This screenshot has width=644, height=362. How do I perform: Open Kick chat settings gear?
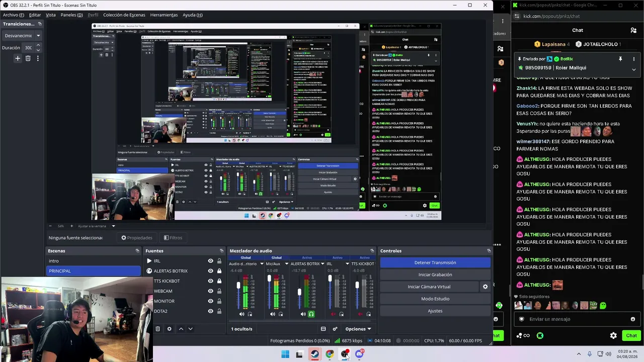(613, 335)
